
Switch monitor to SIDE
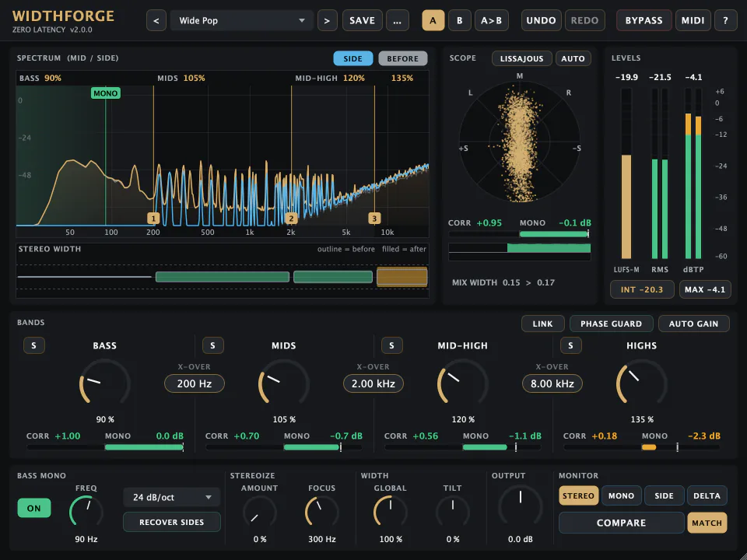[x=664, y=495]
